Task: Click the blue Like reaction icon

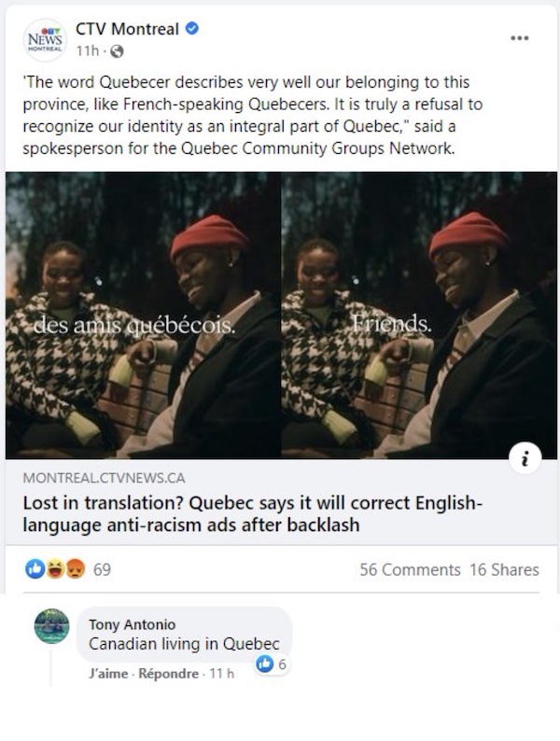Action: tap(35, 569)
